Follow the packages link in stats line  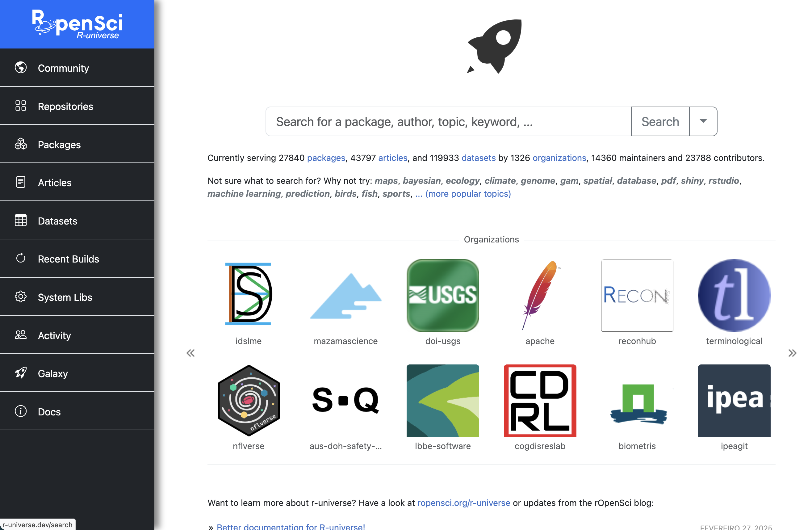coord(326,158)
